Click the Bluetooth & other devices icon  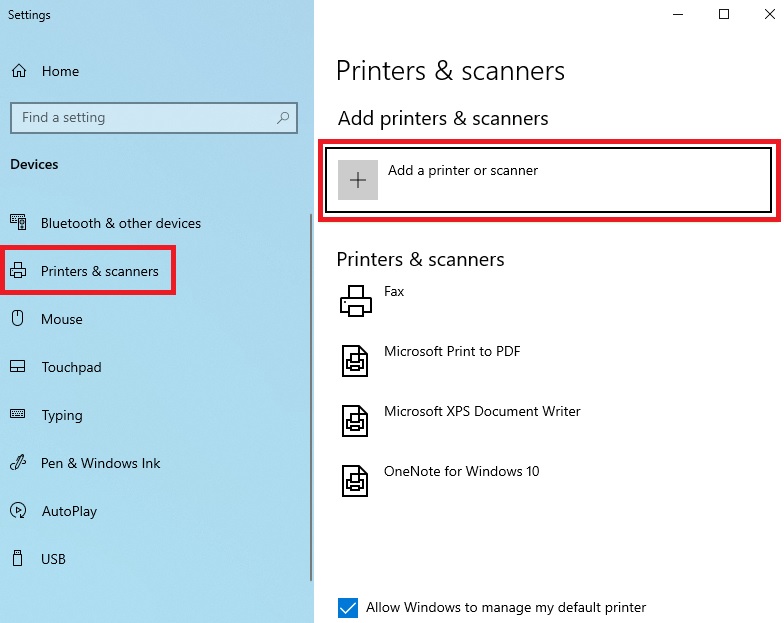18,223
